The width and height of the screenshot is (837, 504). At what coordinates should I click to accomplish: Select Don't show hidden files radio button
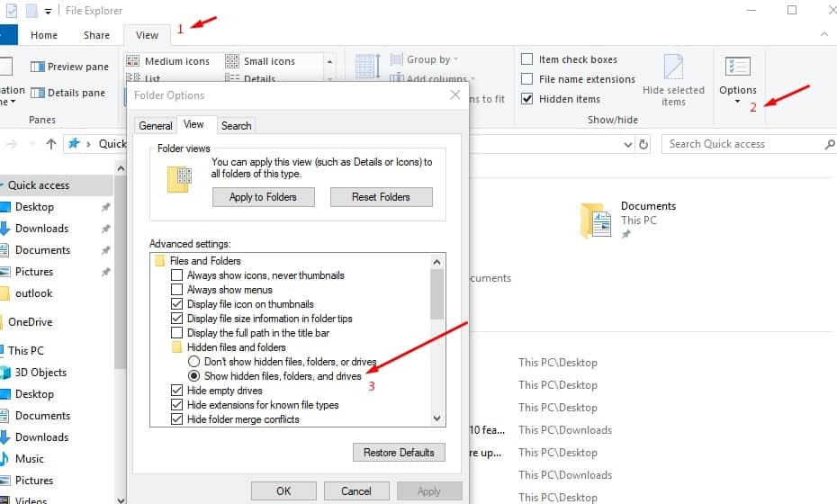click(193, 362)
